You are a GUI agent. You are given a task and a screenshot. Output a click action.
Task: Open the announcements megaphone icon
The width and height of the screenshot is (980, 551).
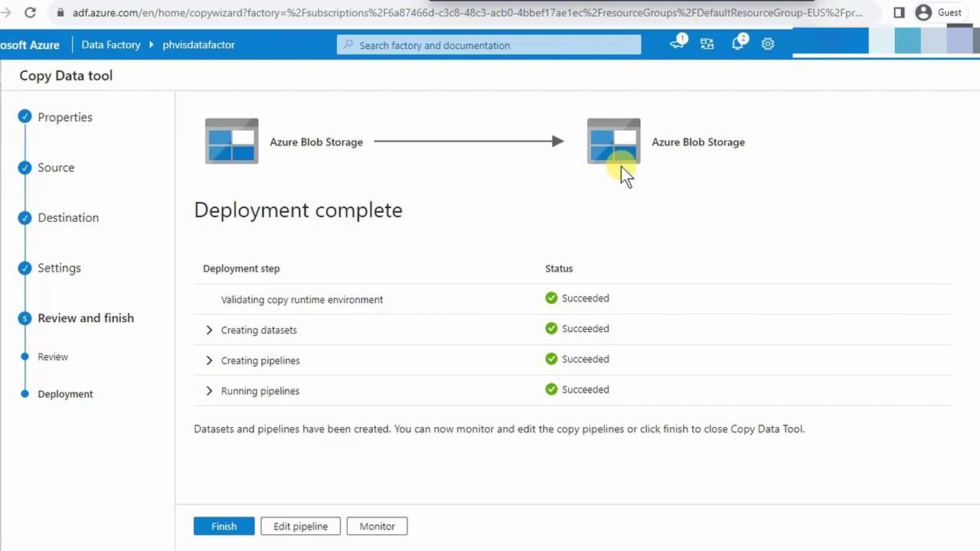point(677,44)
